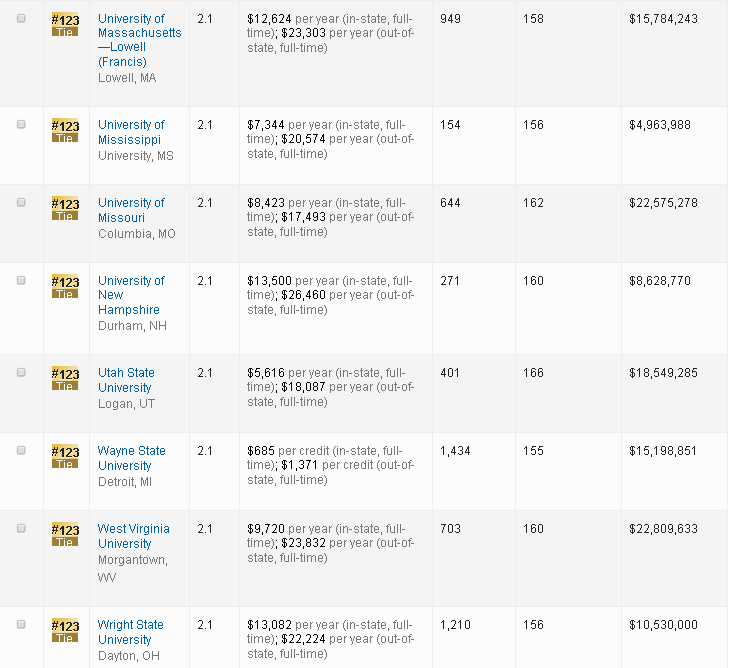Tick the University of Missouri checkbox
729x668 pixels.
22,202
